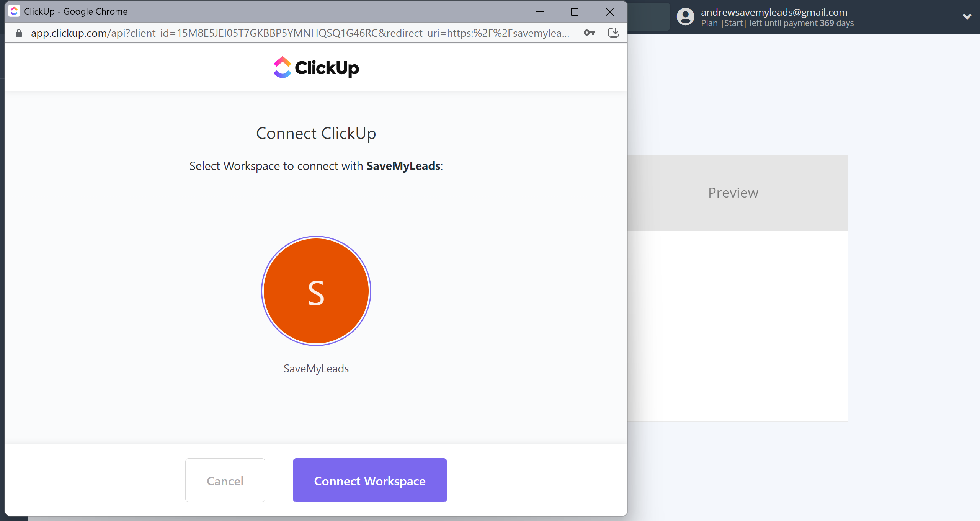This screenshot has width=980, height=521.
Task: Close the ClickUp popup window
Action: 610,11
